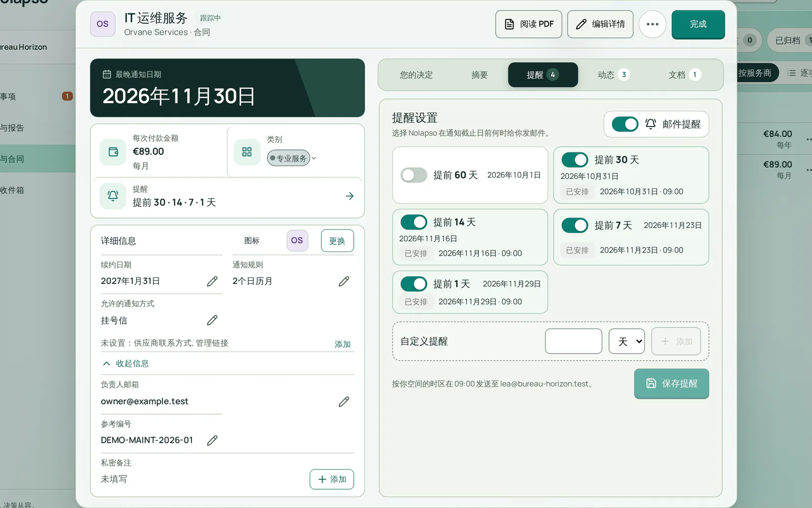Screen dimensions: 812x508
Task: Open the 专业服务 category dropdown
Action: click(292, 158)
